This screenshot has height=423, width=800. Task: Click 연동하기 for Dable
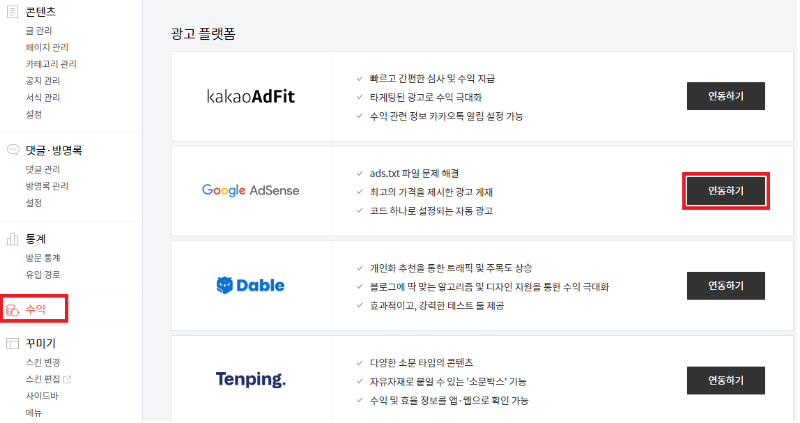coord(726,286)
